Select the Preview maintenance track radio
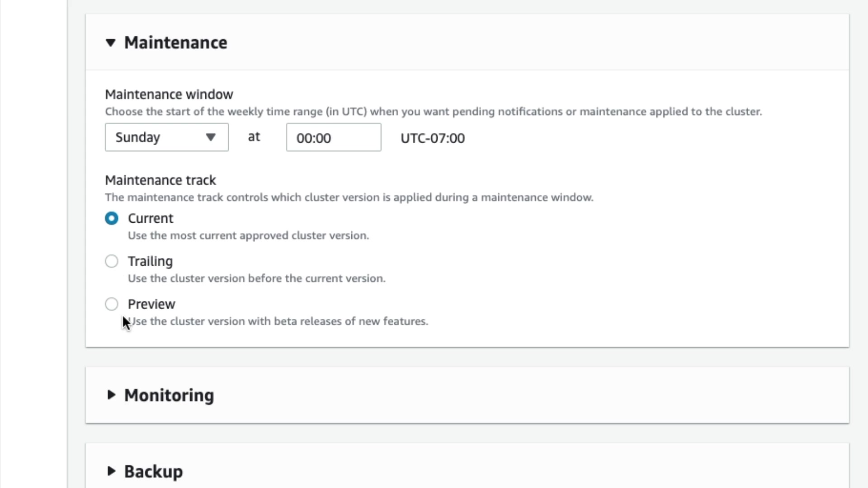The height and width of the screenshot is (488, 868). click(112, 304)
